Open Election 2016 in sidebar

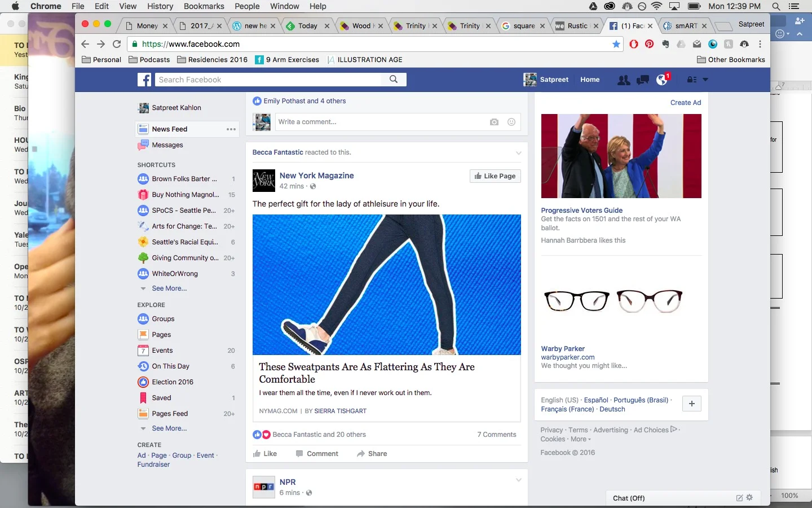tap(172, 382)
